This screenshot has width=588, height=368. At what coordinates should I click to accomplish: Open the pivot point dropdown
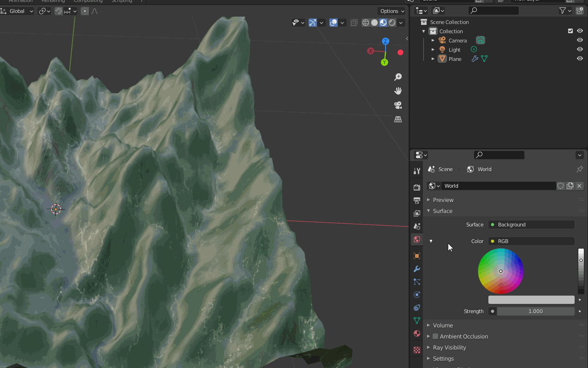coord(45,11)
